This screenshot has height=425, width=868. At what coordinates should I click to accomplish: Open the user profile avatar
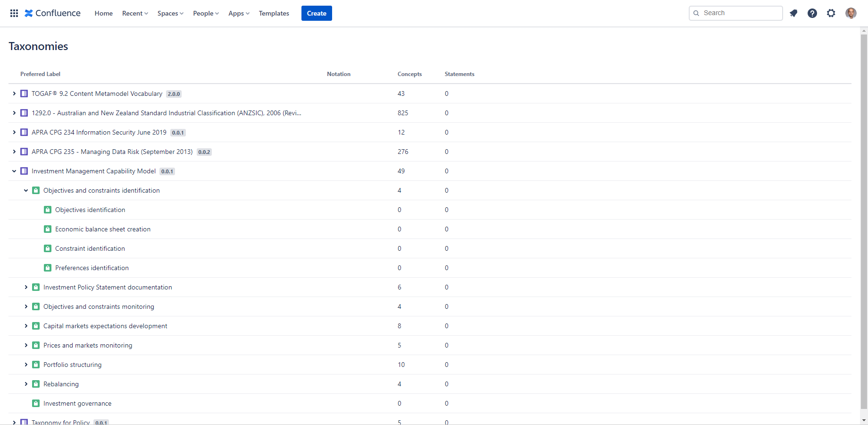tap(851, 13)
